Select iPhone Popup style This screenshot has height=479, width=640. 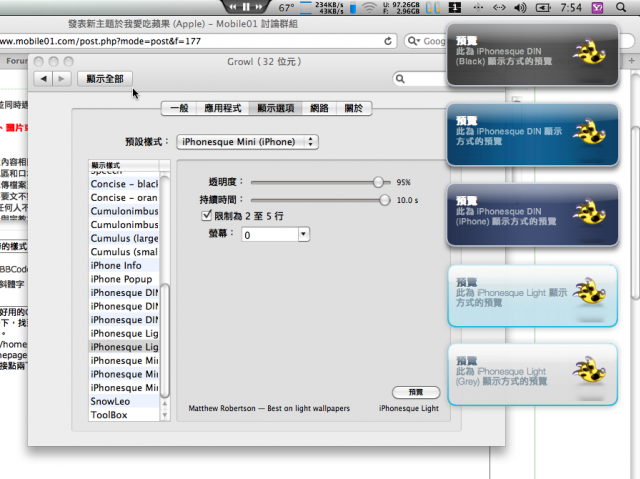click(124, 279)
